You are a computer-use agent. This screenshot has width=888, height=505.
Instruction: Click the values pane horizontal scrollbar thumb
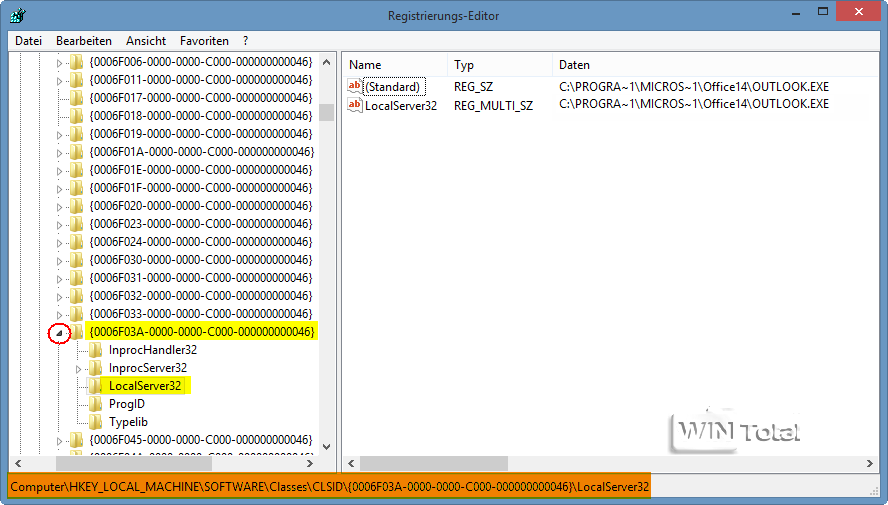tap(434, 463)
